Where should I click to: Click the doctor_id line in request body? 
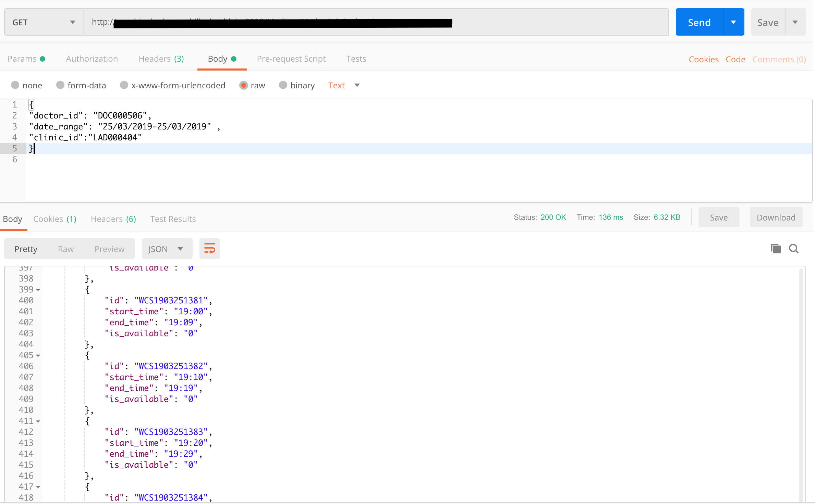click(x=90, y=116)
